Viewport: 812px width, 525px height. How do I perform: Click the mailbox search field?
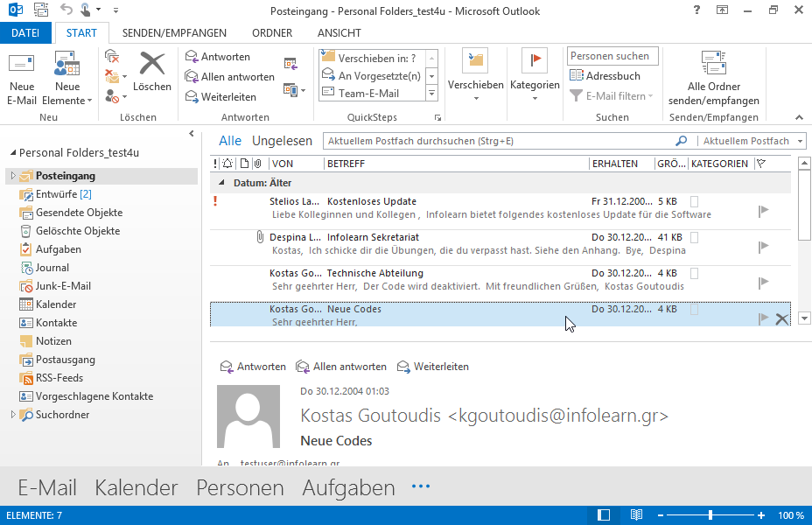tap(500, 141)
